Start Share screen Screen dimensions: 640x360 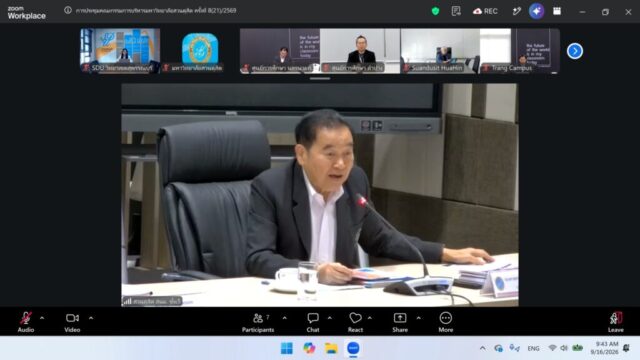click(x=400, y=322)
